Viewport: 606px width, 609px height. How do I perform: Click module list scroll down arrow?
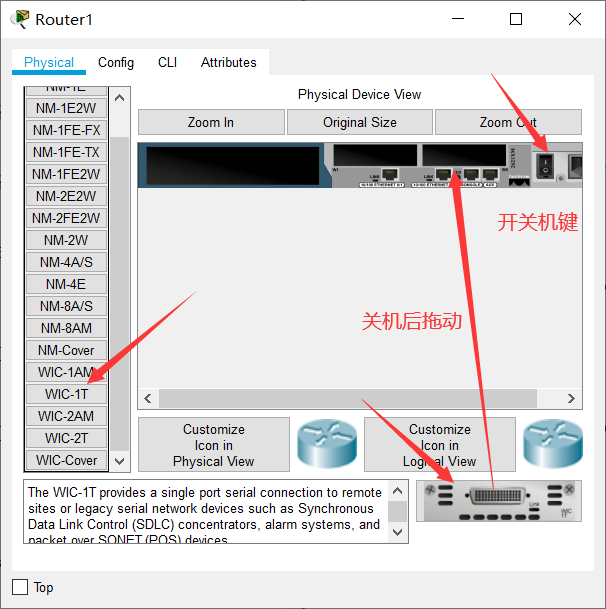[x=120, y=461]
